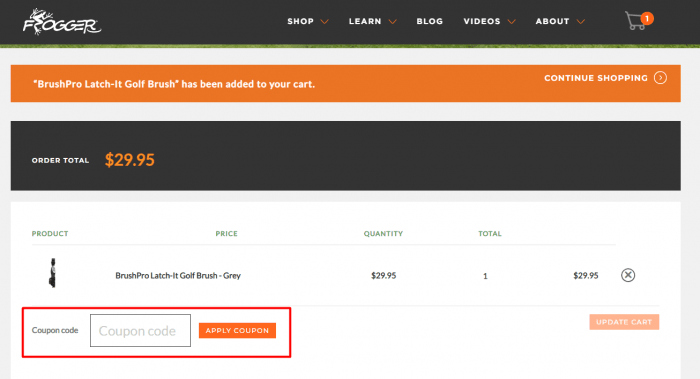700x379 pixels.
Task: Open the Videos menu
Action: point(482,21)
